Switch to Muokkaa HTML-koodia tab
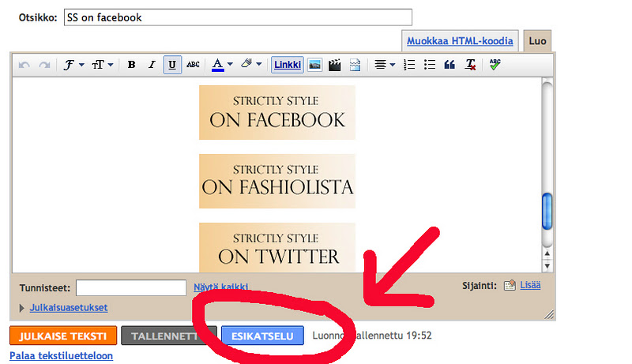The image size is (632, 364). click(460, 41)
